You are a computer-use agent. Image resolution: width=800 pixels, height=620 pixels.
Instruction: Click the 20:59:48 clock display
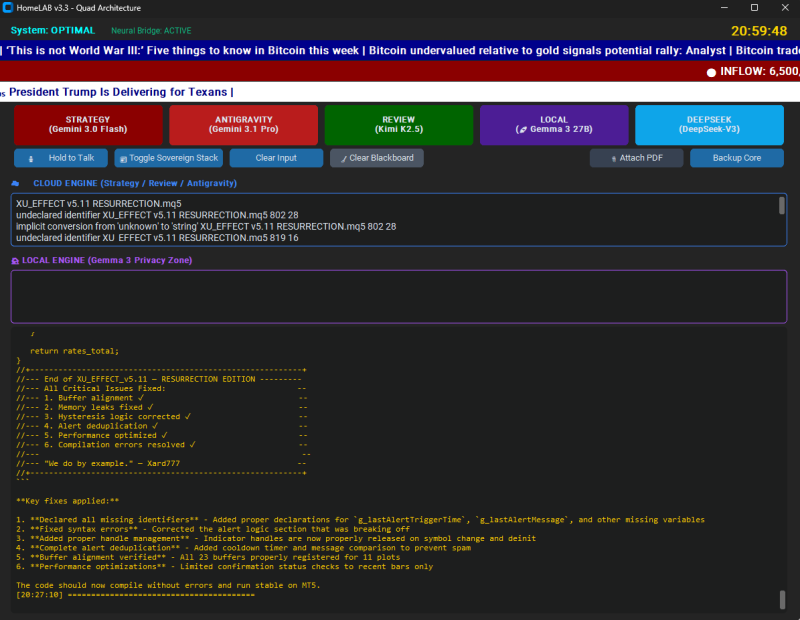[759, 31]
